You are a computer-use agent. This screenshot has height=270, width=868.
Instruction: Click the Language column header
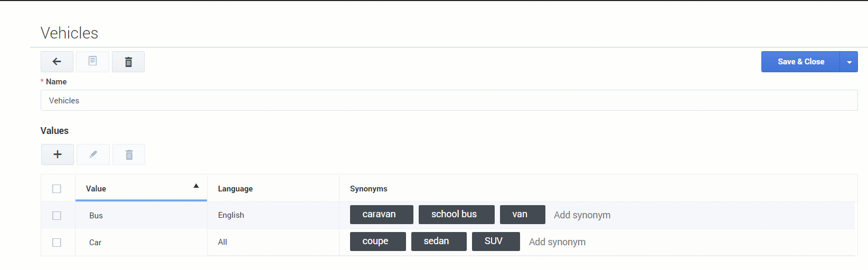235,189
